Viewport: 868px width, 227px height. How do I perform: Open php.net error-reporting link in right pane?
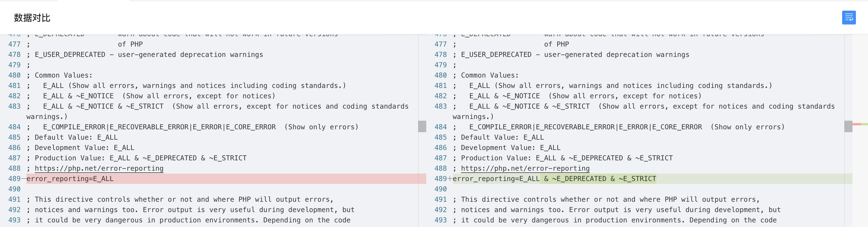525,168
